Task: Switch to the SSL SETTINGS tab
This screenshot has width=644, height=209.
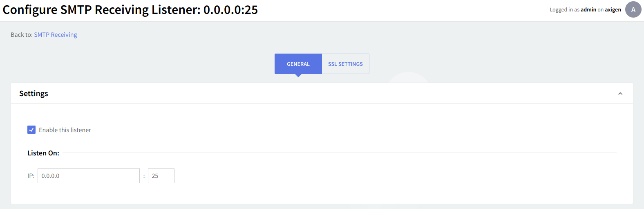Action: 345,64
